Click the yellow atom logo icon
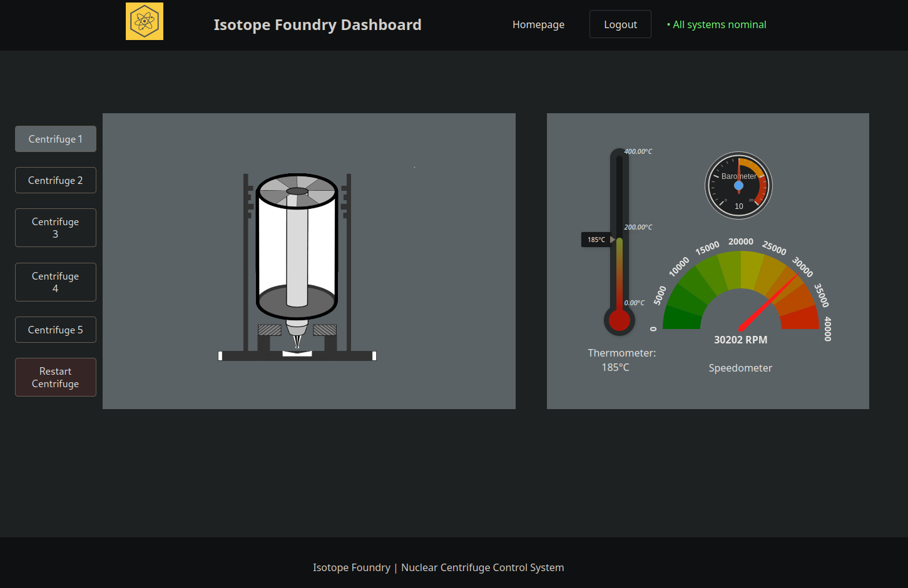Image resolution: width=908 pixels, height=588 pixels. (145, 21)
